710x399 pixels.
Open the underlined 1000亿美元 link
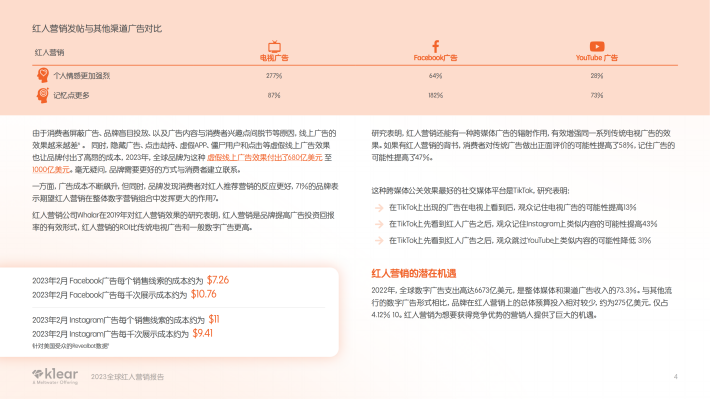pos(51,169)
